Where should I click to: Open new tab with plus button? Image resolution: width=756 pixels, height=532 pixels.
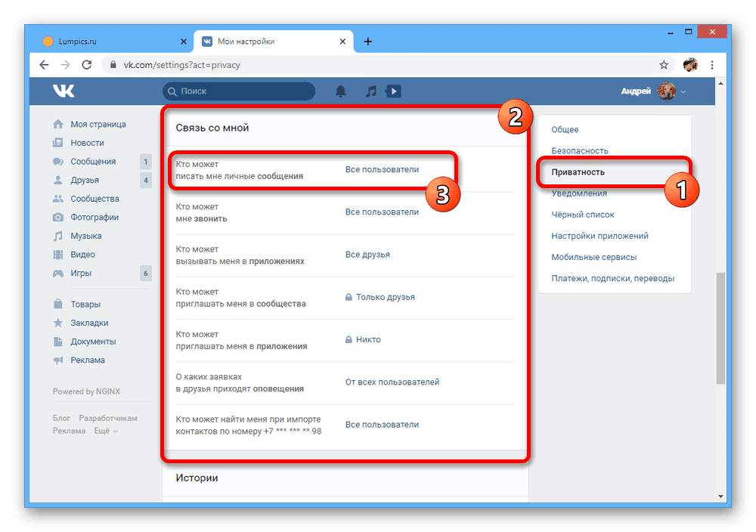(368, 42)
